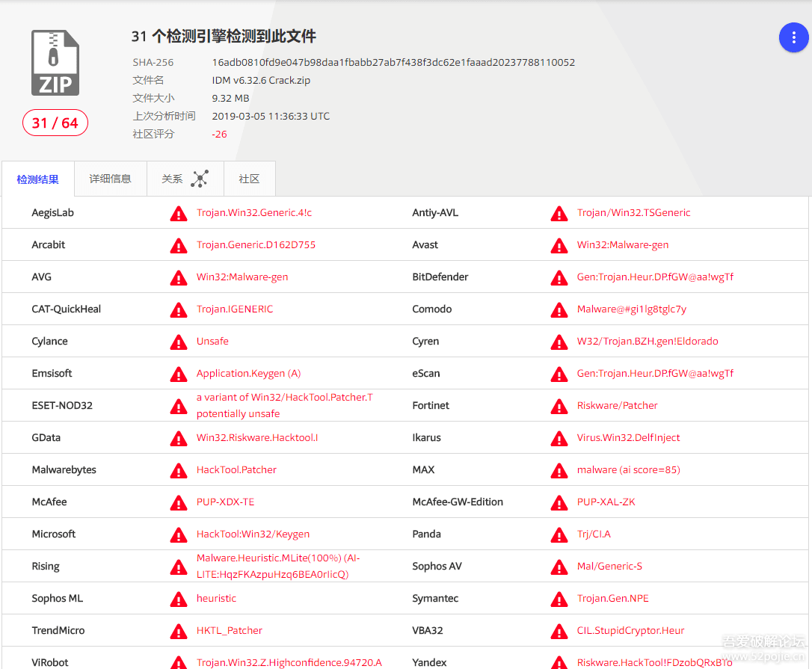Click the HackTool.Patcher result for Malwarebytes
This screenshot has height=669, width=812.
click(x=236, y=469)
